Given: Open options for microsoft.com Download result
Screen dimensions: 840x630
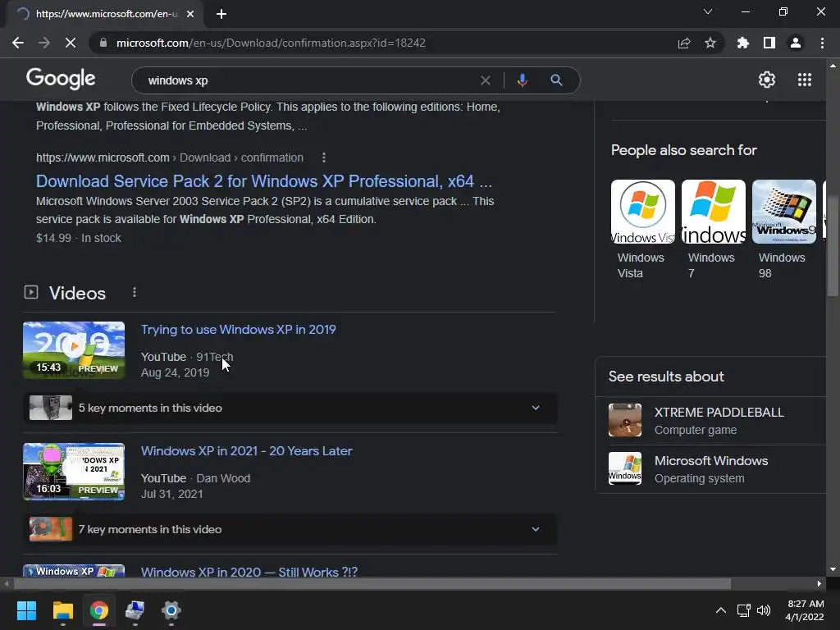Looking at the screenshot, I should tap(323, 157).
